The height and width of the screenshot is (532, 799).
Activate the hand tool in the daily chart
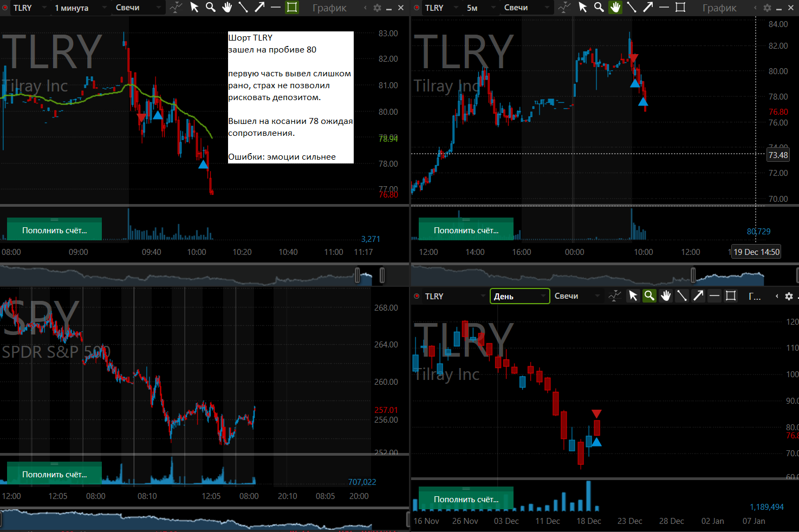(666, 296)
